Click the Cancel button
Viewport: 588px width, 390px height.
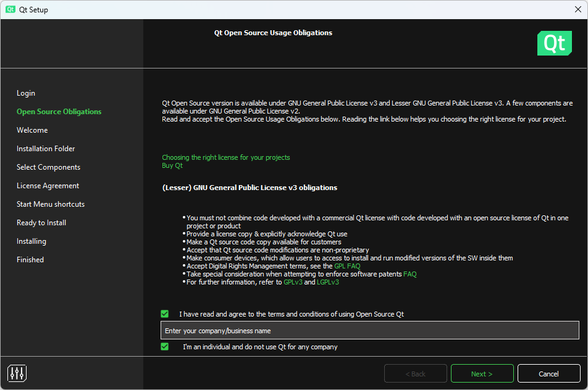click(548, 373)
